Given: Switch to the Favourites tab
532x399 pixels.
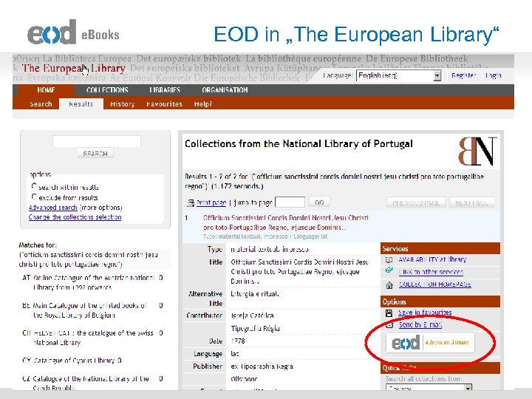Looking at the screenshot, I should [x=164, y=104].
